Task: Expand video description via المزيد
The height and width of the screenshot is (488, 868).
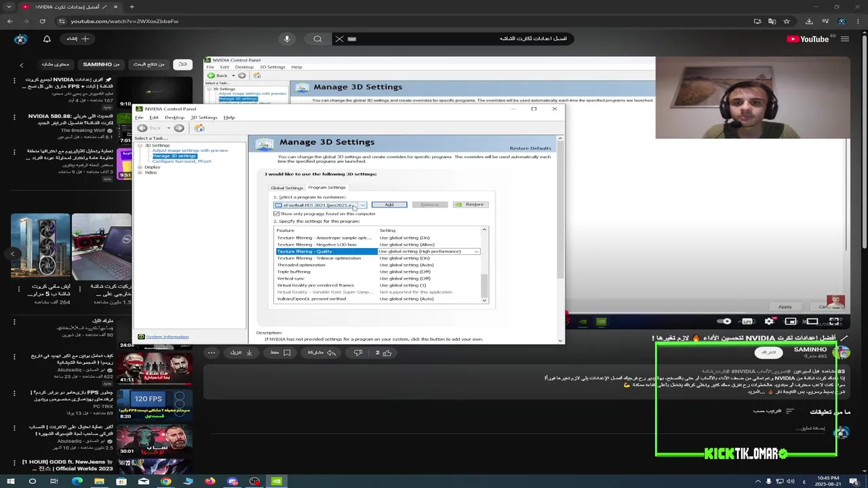Action: click(755, 391)
